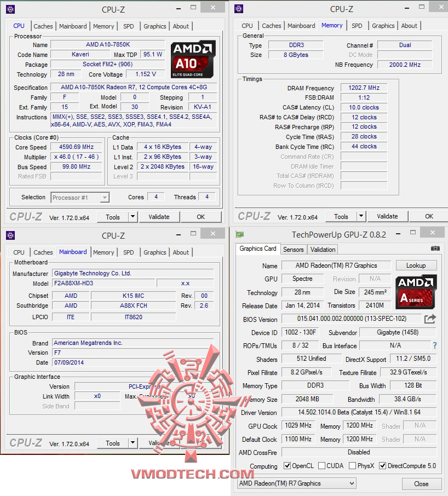Click the BIOS Version field in GPU-Z
The width and height of the screenshot is (448, 496).
(352, 319)
